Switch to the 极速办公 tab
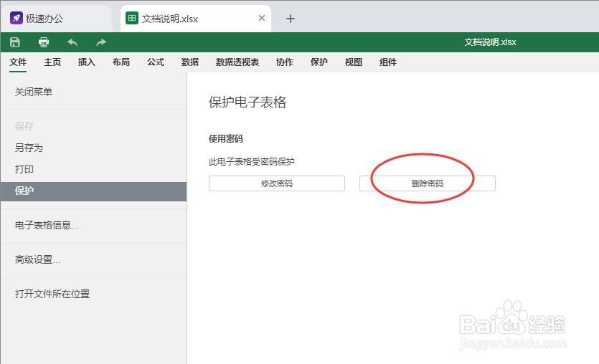The width and height of the screenshot is (599, 364). (x=56, y=19)
